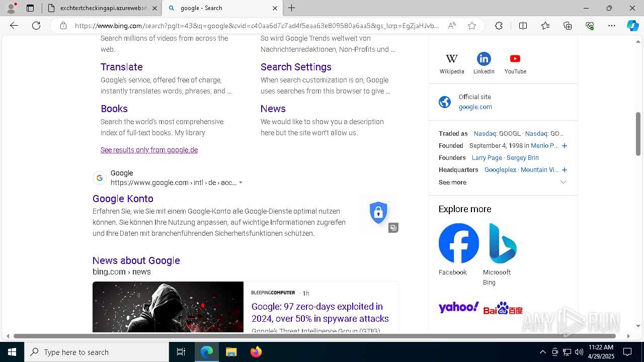Screen dimensions: 644x362
Task: Go back with the browser arrow
Action: point(14,26)
